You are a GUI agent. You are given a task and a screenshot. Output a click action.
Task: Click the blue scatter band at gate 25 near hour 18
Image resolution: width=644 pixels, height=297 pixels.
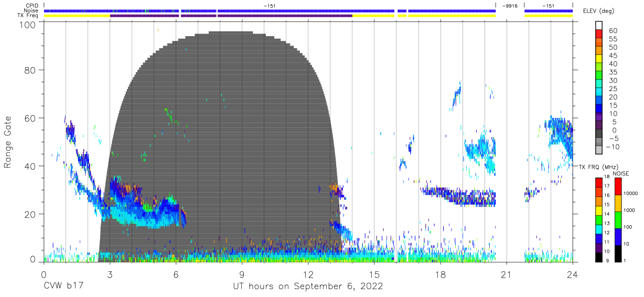(x=459, y=196)
